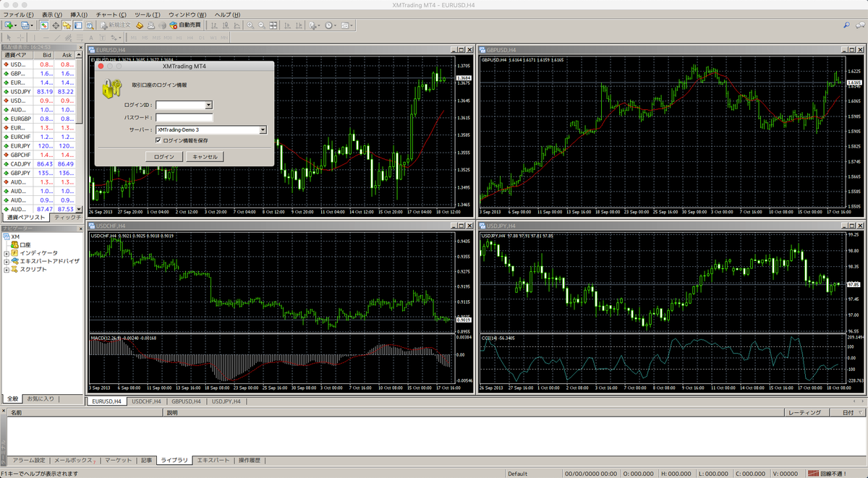Click the 名前 column header
868x478 pixels.
[x=85, y=412]
